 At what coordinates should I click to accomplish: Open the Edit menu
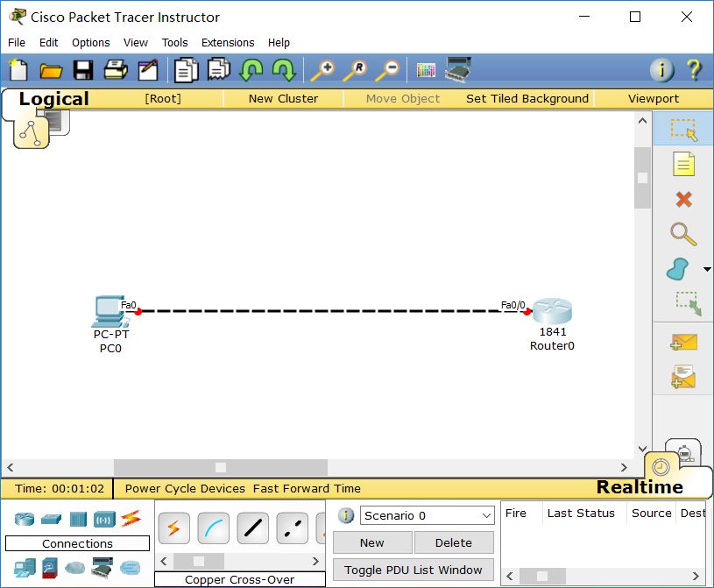tap(48, 43)
